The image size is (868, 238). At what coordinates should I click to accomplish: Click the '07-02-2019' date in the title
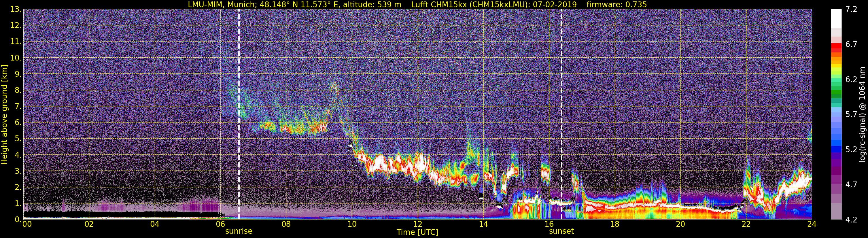click(x=555, y=4)
